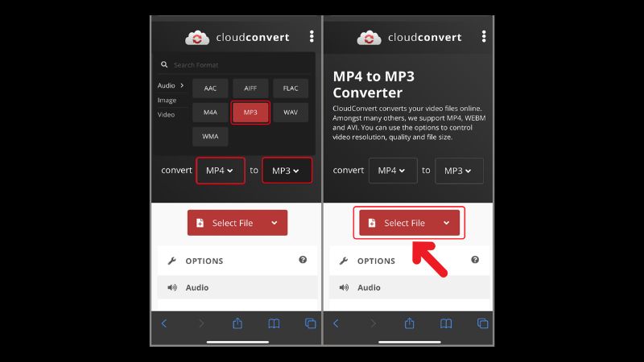Choose WMA format
The image size is (644, 362).
210,136
